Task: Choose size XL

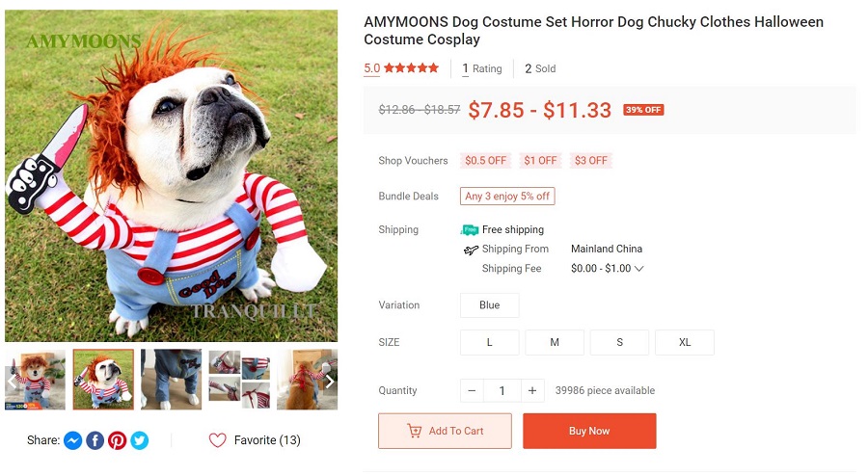Action: point(684,342)
